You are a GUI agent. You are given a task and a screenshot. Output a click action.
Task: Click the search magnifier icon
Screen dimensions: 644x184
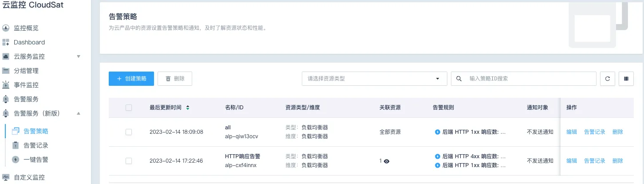point(459,79)
